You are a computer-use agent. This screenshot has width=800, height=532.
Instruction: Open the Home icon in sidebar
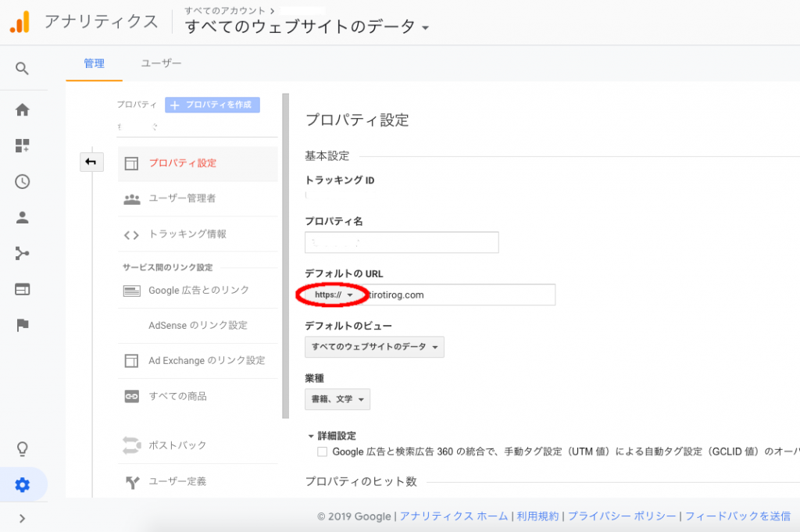pyautogui.click(x=22, y=110)
